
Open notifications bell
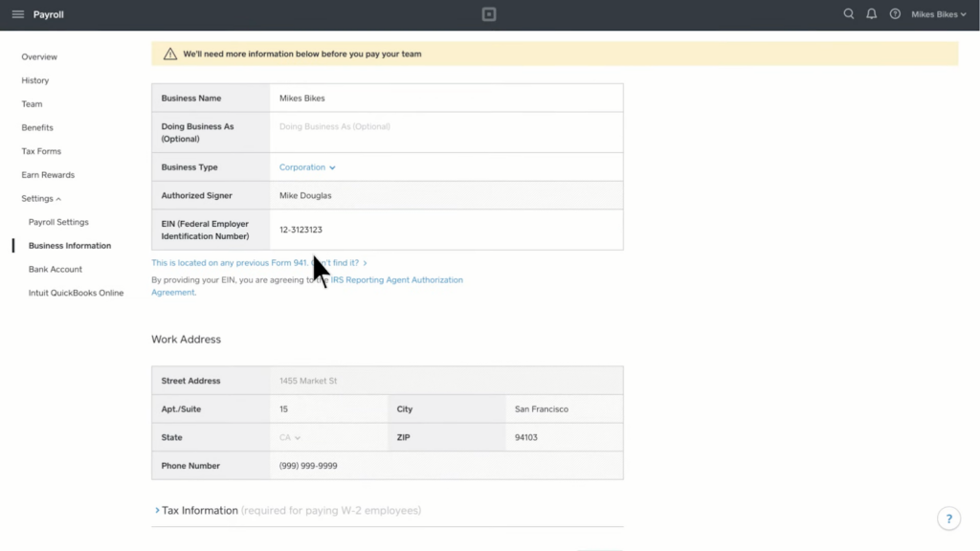point(871,13)
